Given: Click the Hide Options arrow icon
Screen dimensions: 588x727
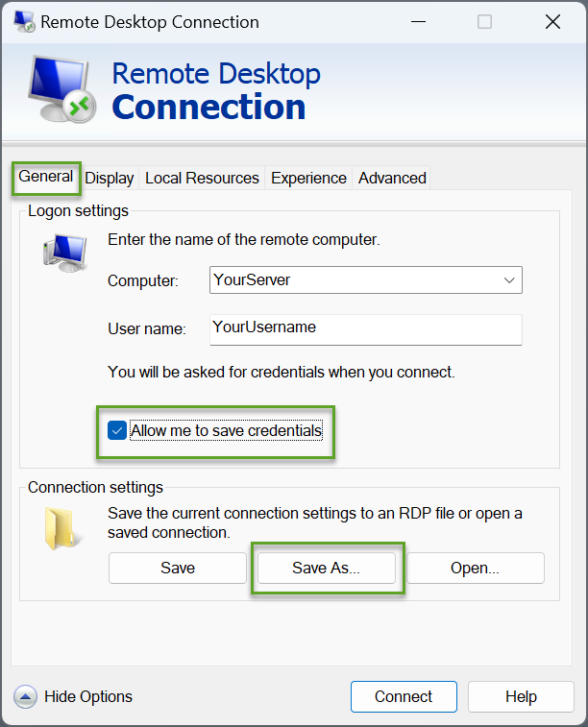Looking at the screenshot, I should pos(26,696).
